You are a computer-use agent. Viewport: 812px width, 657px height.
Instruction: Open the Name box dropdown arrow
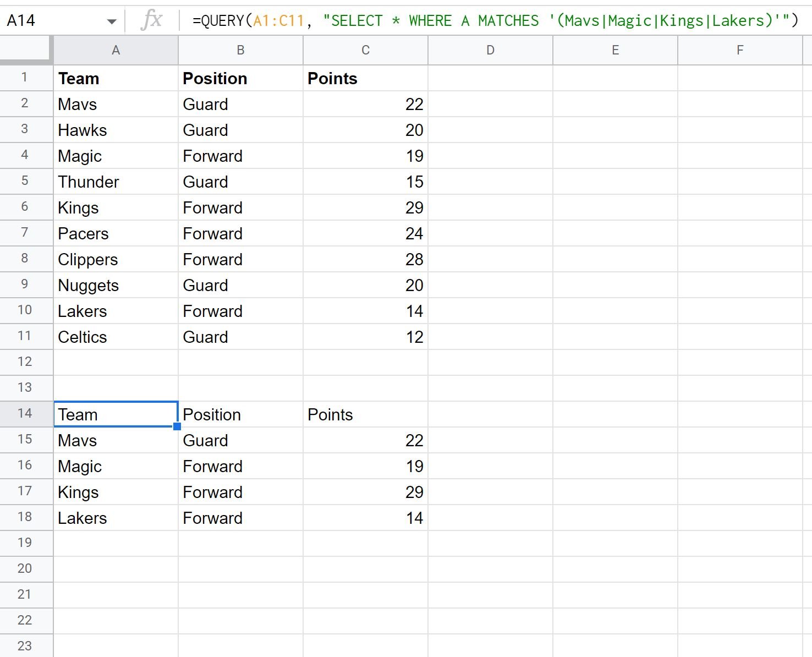pos(112,21)
